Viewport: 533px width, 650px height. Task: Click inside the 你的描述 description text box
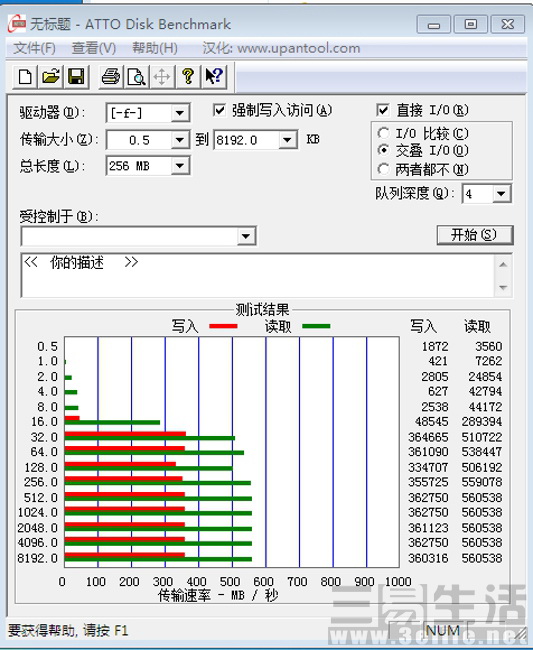coord(257,276)
